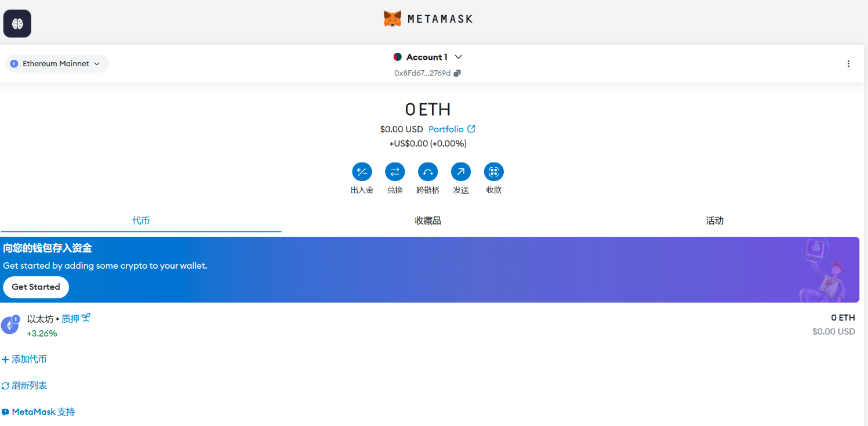
Task: Click the 0 ETH main balance text
Action: [x=428, y=109]
